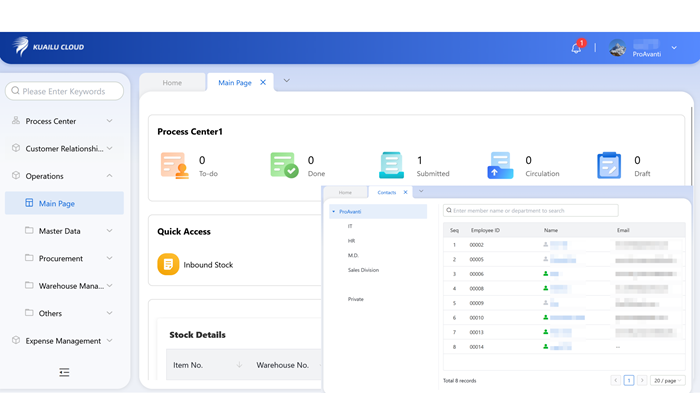
Task: Click the Customer Relationship cube icon
Action: click(16, 148)
